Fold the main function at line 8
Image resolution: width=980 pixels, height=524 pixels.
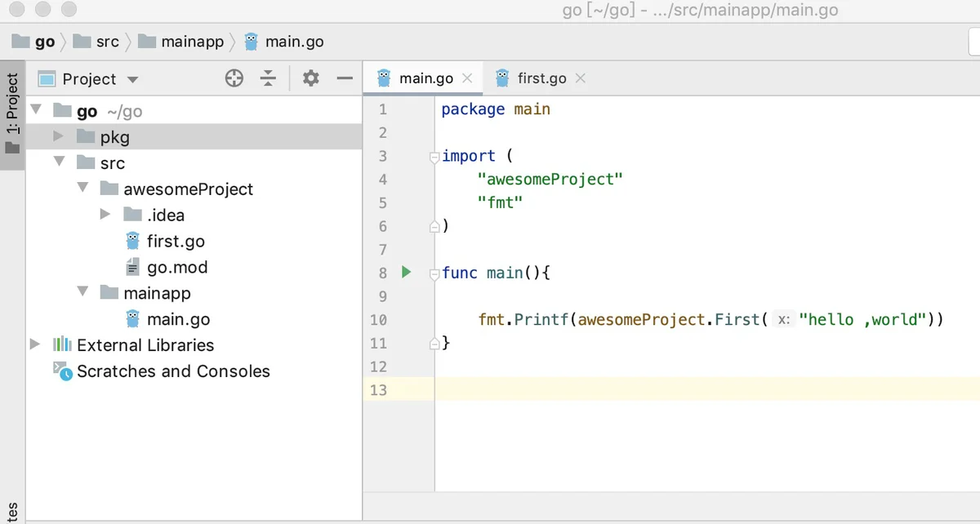click(434, 273)
